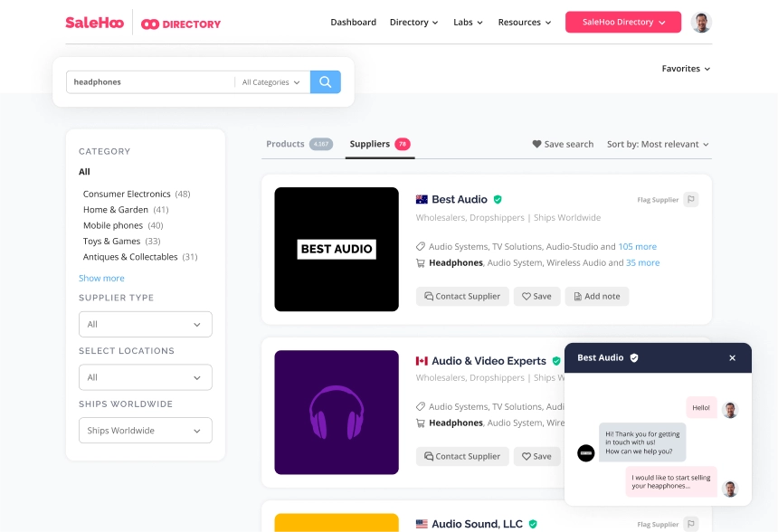Open Sort by: Most relevant dropdown
This screenshot has width=778, height=532.
point(658,145)
